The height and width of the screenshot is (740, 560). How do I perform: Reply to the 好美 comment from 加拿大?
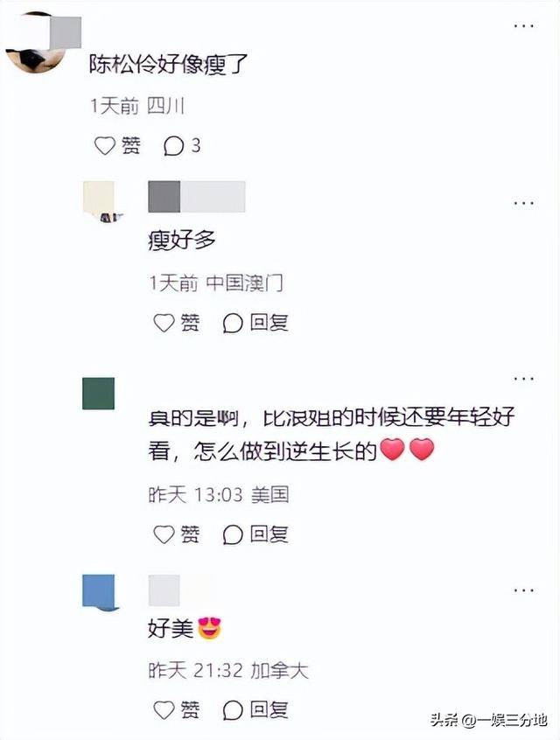click(255, 709)
